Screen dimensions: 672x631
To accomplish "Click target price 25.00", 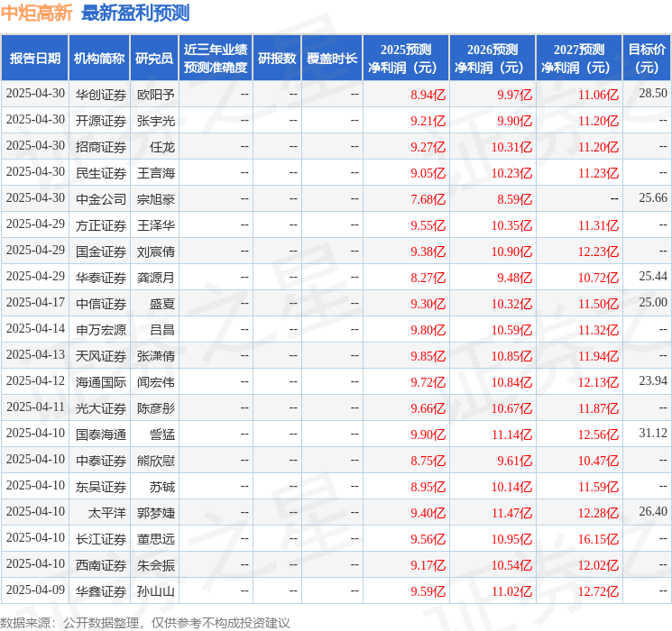I will (653, 303).
